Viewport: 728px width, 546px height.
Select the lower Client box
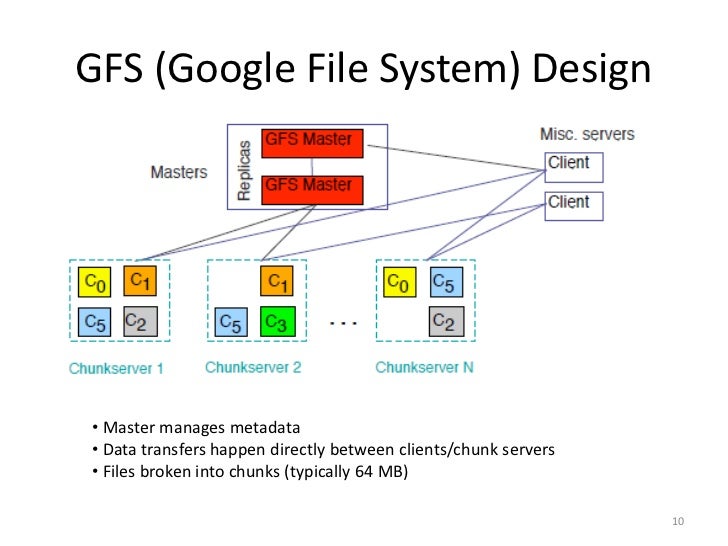pos(574,206)
